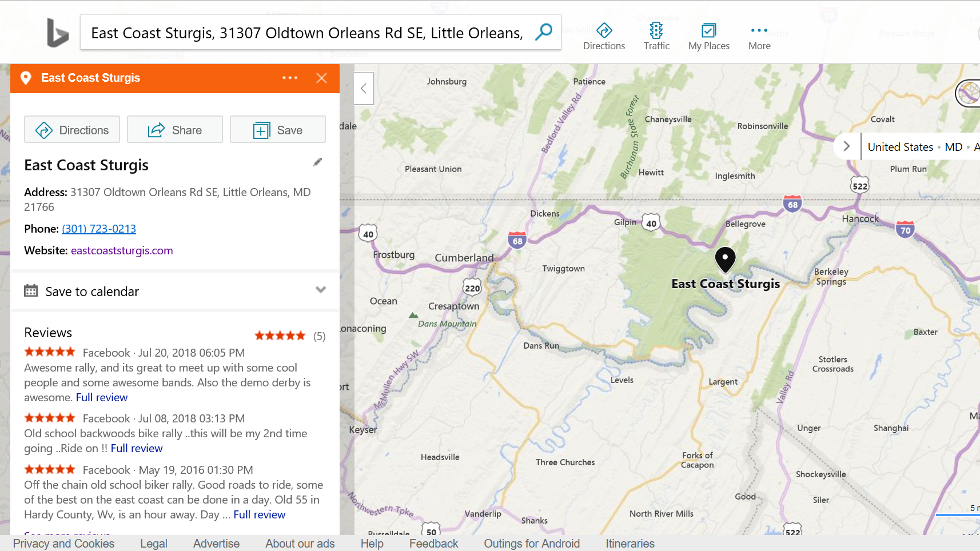Close the East Coast Sturgis panel
Viewport: 980px width, 551px height.
point(321,78)
